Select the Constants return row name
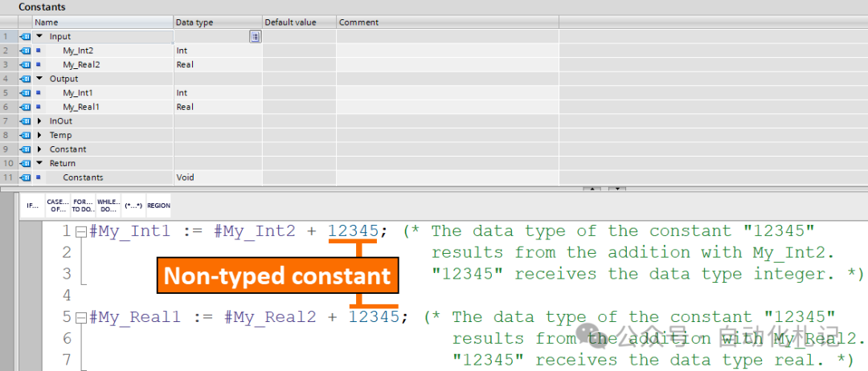Image resolution: width=868 pixels, height=371 pixels. [83, 177]
